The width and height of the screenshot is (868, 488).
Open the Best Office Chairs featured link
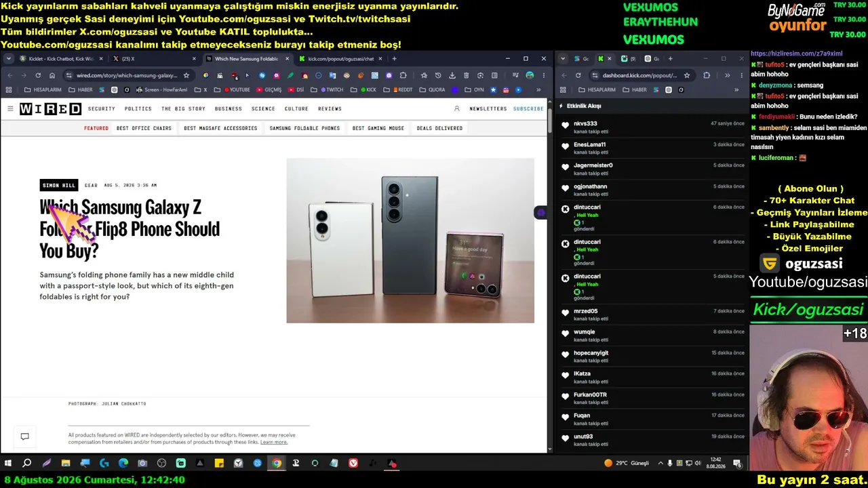pyautogui.click(x=144, y=128)
